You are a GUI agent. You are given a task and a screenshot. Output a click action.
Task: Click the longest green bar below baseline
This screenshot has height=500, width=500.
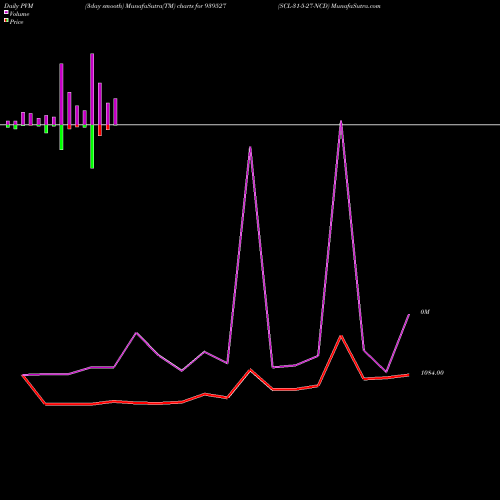(92, 147)
